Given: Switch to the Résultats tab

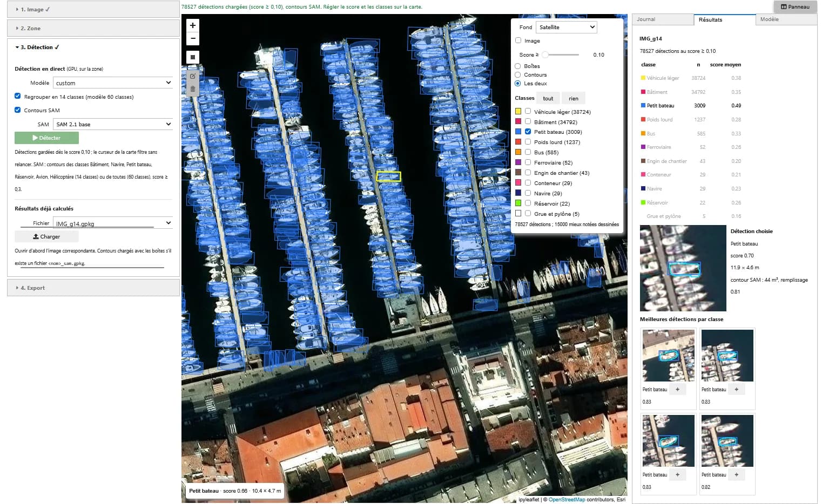Looking at the screenshot, I should [724, 19].
